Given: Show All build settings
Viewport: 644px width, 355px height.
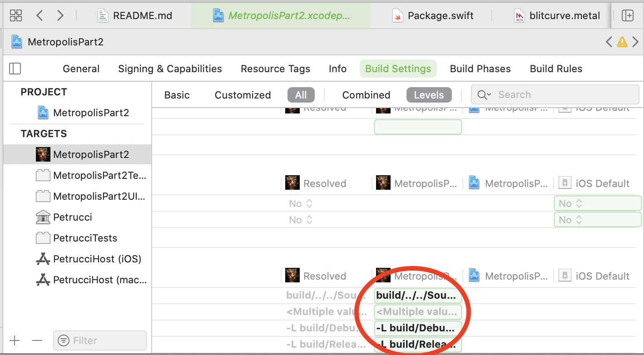Looking at the screenshot, I should 301,95.
